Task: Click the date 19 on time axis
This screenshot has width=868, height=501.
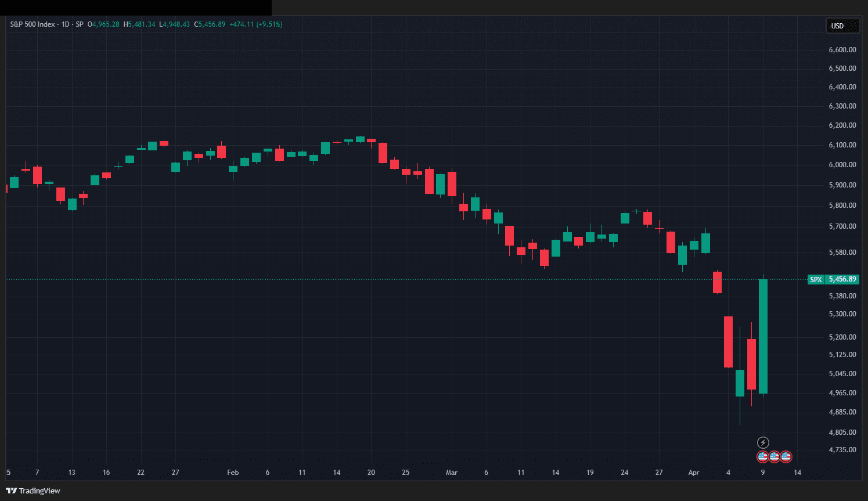Action: tap(590, 473)
